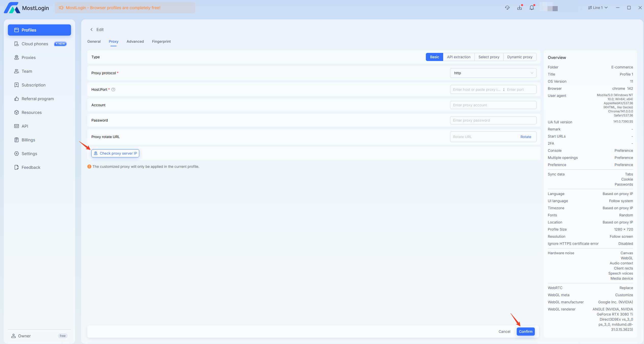644x344 pixels.
Task: Open the Line 1 dropdown
Action: coord(598,8)
